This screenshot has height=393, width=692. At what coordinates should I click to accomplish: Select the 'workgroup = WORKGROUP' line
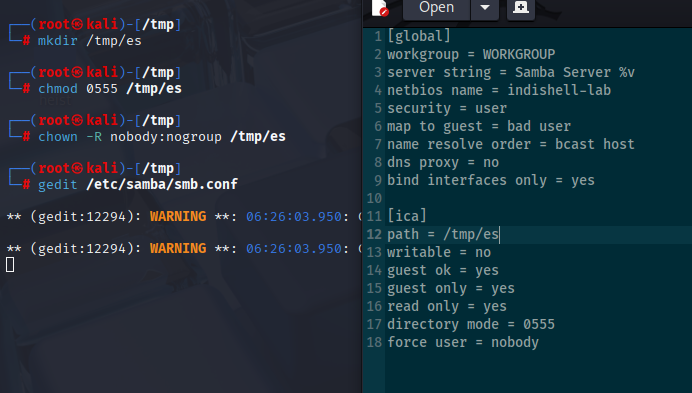[x=471, y=54]
